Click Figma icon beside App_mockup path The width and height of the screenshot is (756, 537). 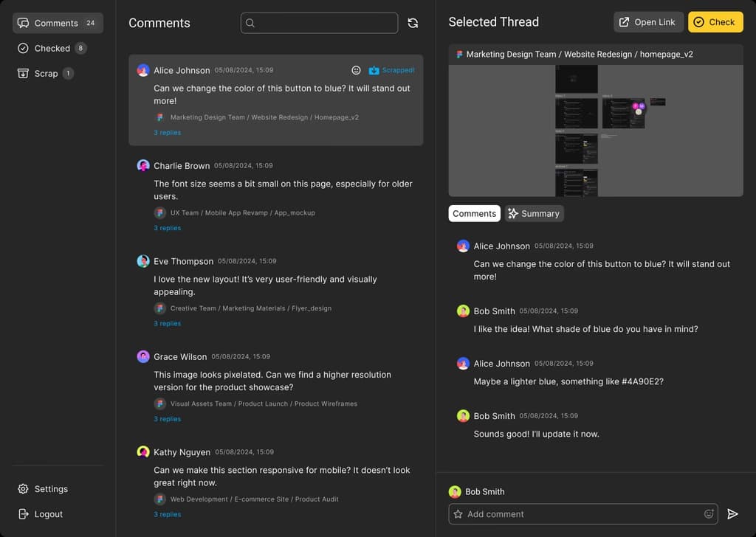point(159,213)
